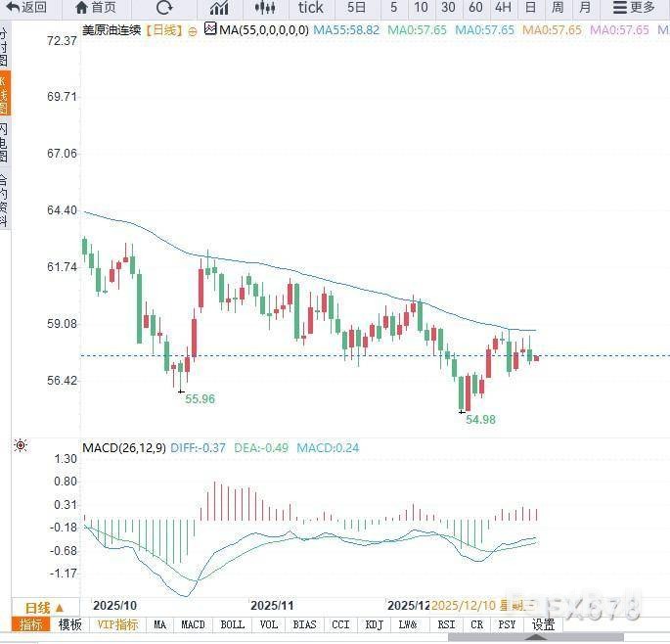
Task: Switch to tick chart view
Action: click(x=311, y=8)
